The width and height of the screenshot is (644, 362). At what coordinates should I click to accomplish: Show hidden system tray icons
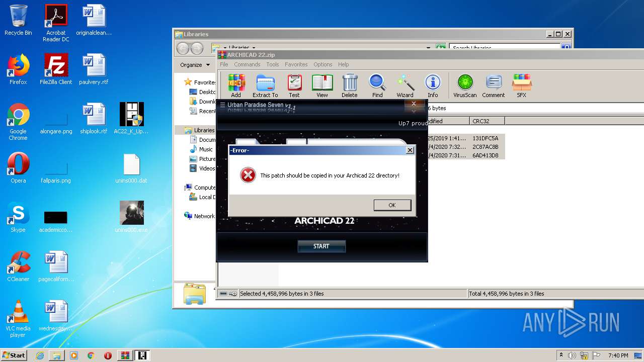click(561, 355)
